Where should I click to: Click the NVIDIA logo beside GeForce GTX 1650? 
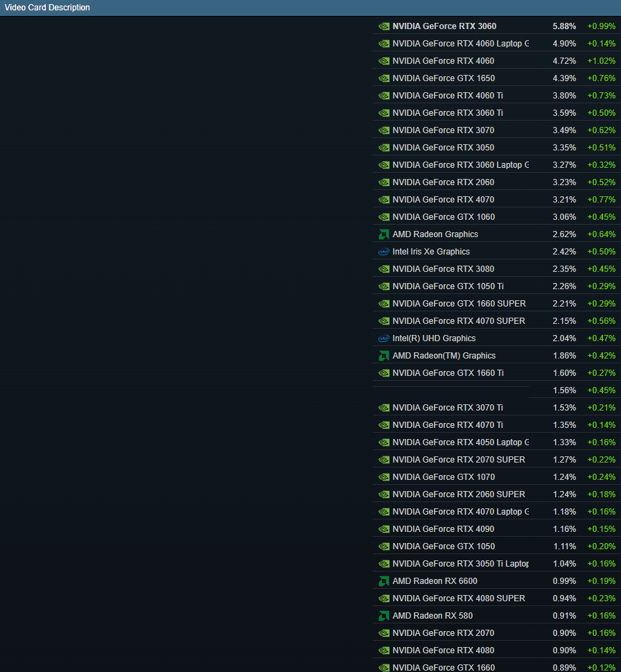tap(383, 78)
